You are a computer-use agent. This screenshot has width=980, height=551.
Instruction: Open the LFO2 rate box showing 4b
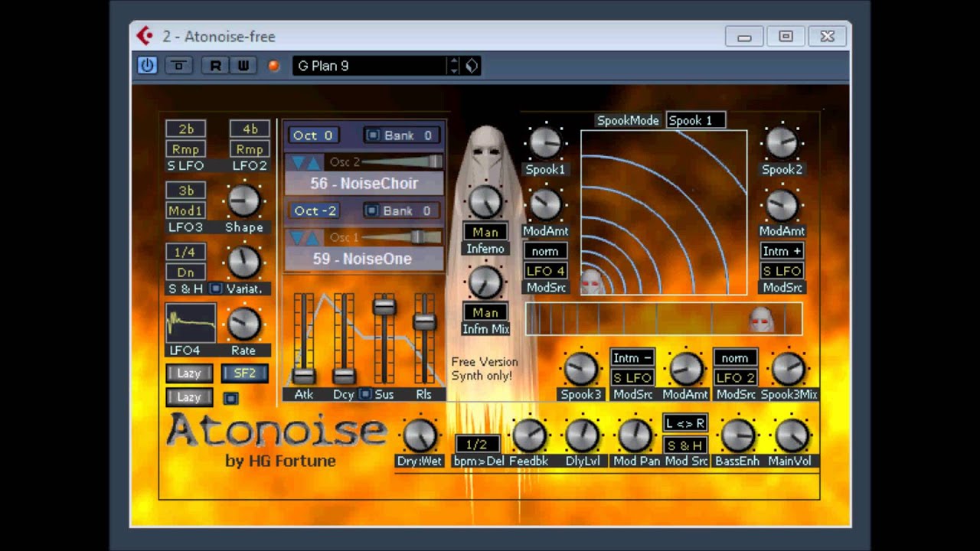250,129
